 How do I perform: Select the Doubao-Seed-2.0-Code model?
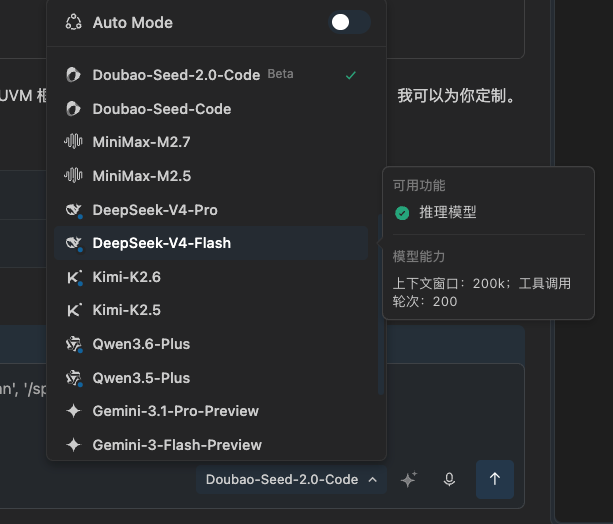(x=211, y=75)
